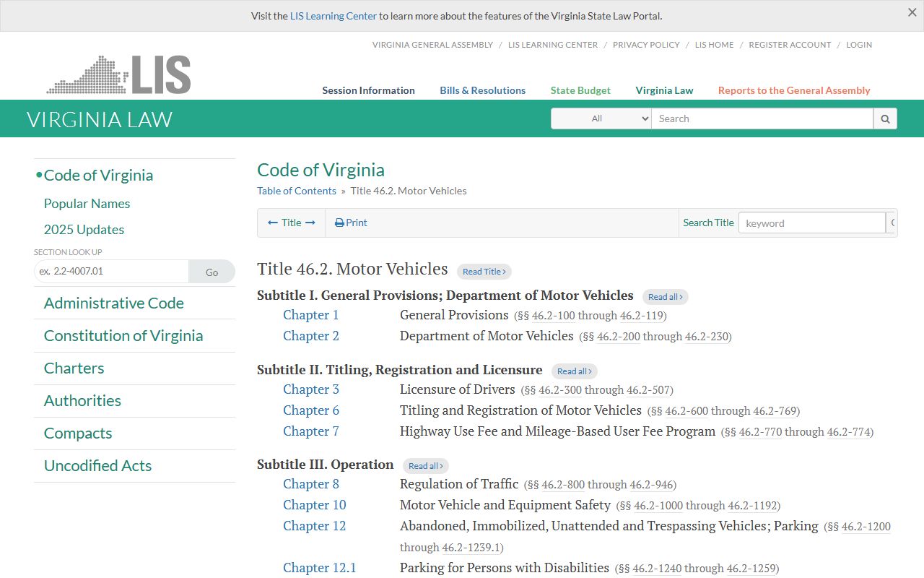Image resolution: width=924 pixels, height=578 pixels.
Task: Open Privacy Policy top link
Action: (x=646, y=45)
